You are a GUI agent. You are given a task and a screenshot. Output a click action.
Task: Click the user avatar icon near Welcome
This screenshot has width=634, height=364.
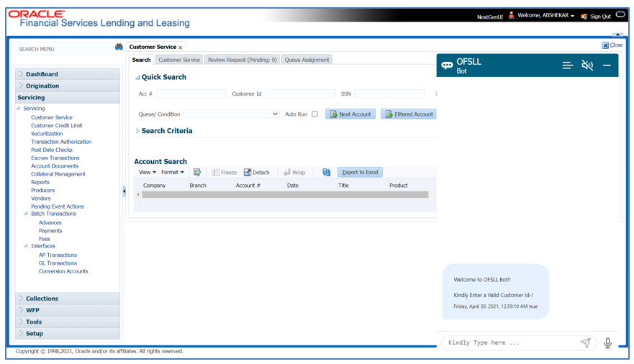click(x=511, y=15)
